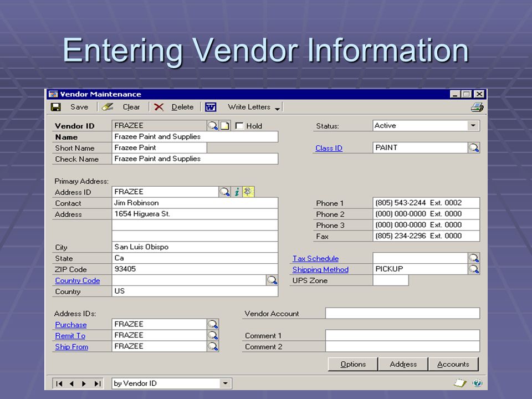Click the Fax number field
This screenshot has width=532, height=399.
click(426, 236)
